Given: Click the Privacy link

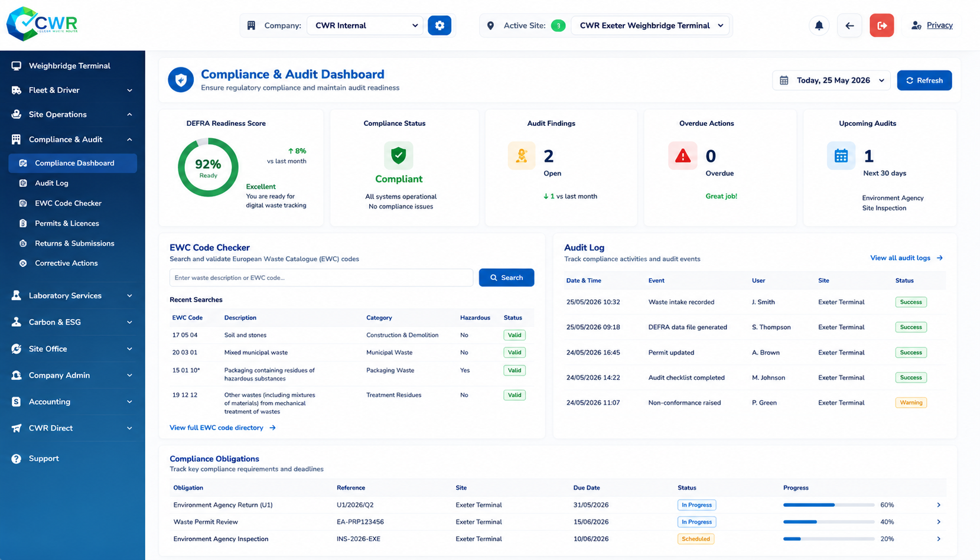Looking at the screenshot, I should [x=939, y=25].
